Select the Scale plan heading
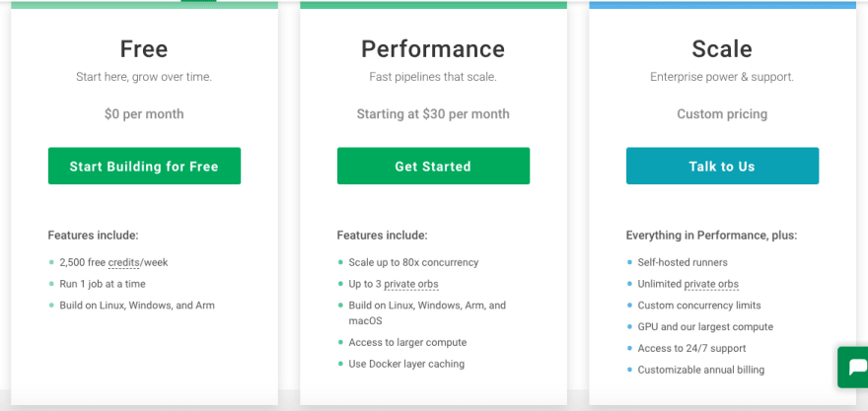The width and height of the screenshot is (868, 411). click(722, 48)
